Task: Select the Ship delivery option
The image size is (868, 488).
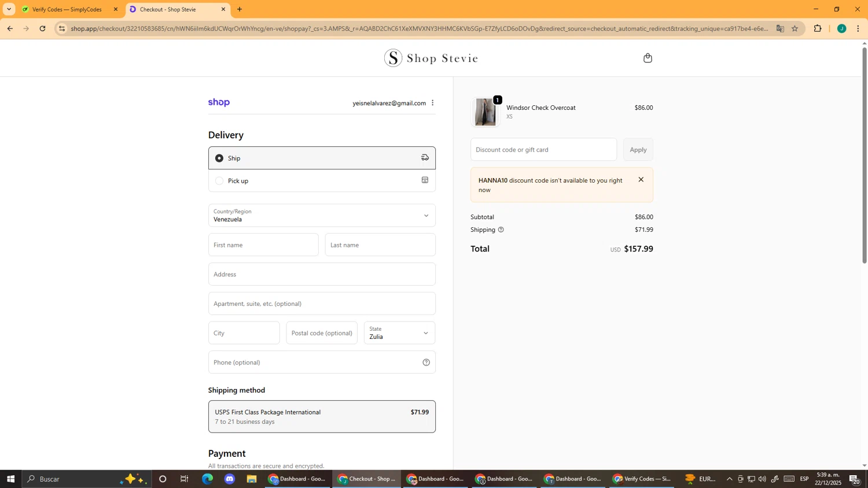Action: [x=322, y=158]
